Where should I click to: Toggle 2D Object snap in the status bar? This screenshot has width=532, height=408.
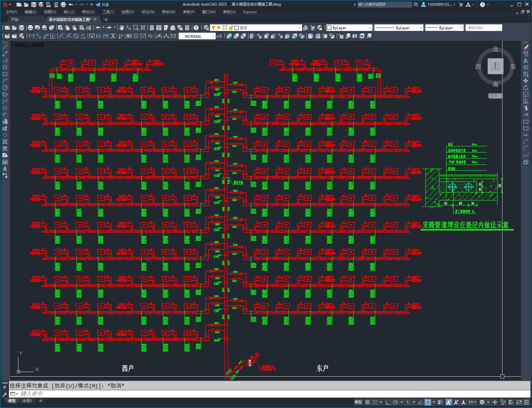coord(428,402)
